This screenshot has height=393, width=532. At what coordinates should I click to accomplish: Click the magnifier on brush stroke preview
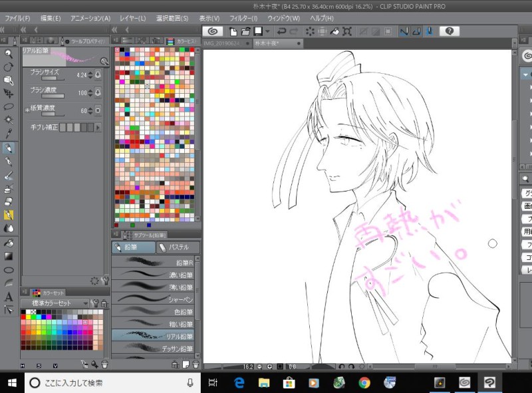point(104,61)
